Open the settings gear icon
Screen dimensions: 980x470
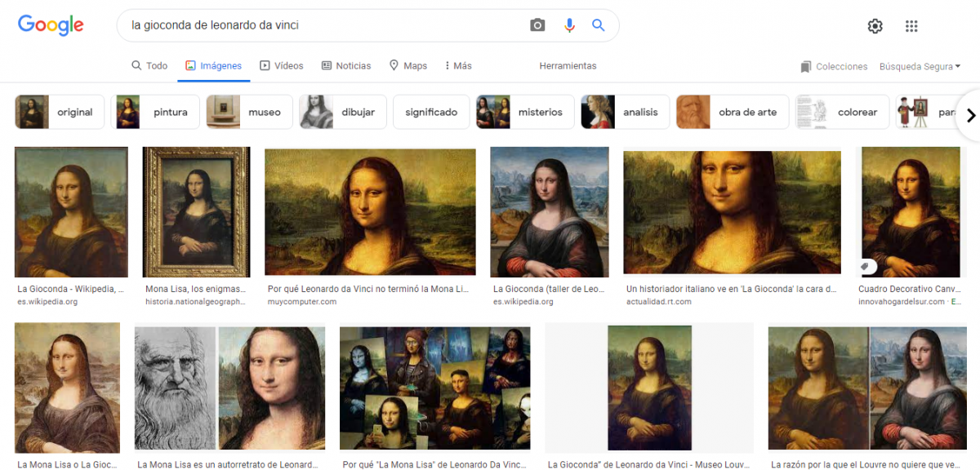pyautogui.click(x=875, y=26)
